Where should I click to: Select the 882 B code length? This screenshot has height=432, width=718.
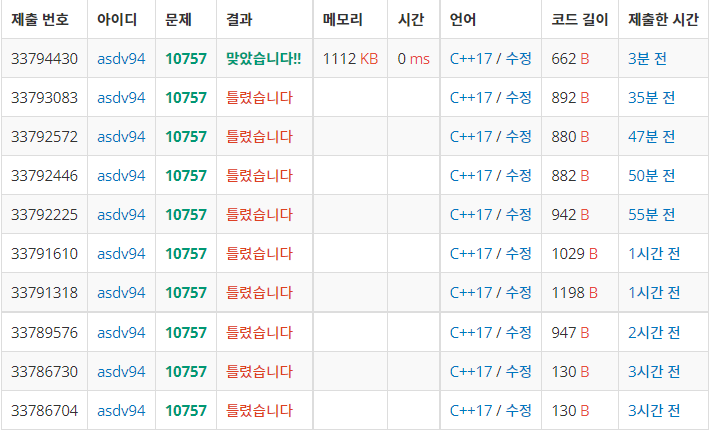[570, 175]
